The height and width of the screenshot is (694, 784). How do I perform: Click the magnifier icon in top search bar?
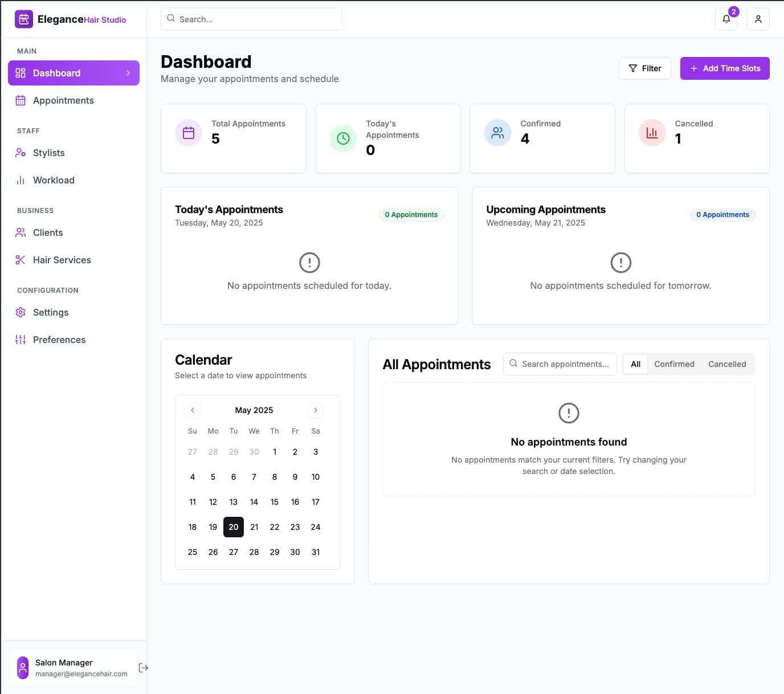pos(171,18)
